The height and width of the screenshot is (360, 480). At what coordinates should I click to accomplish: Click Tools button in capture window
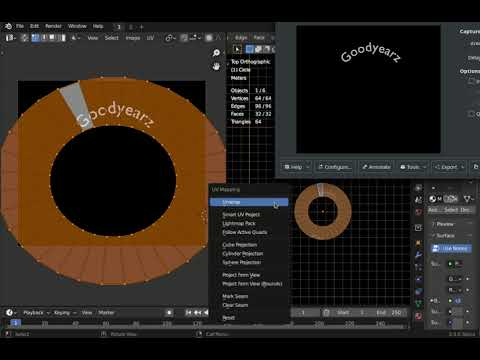[409, 167]
